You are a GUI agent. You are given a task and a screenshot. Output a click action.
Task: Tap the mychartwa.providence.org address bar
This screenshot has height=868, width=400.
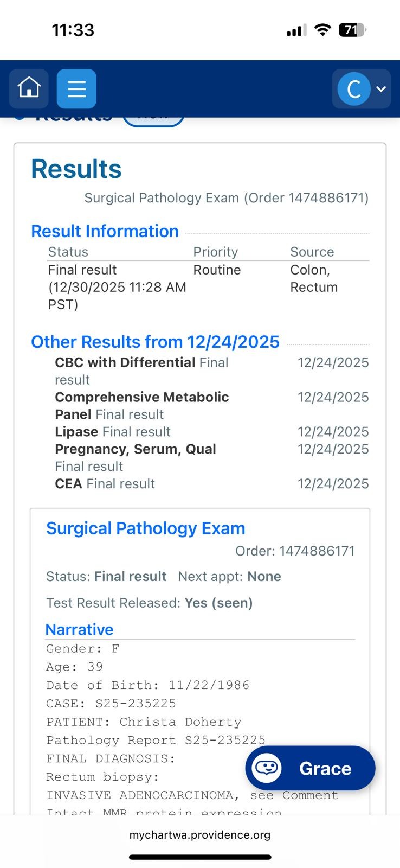[x=199, y=835]
